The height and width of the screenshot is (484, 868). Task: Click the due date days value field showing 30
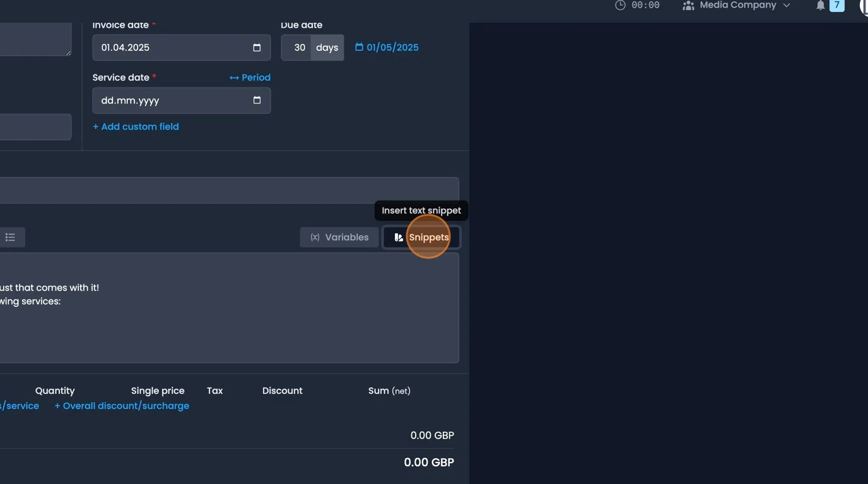pos(297,47)
